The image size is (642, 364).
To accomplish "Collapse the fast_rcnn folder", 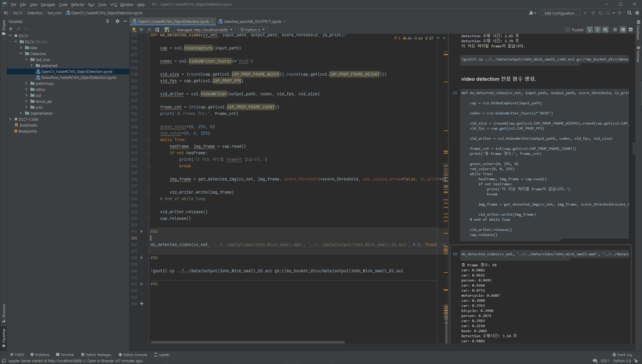I will pyautogui.click(x=27, y=60).
